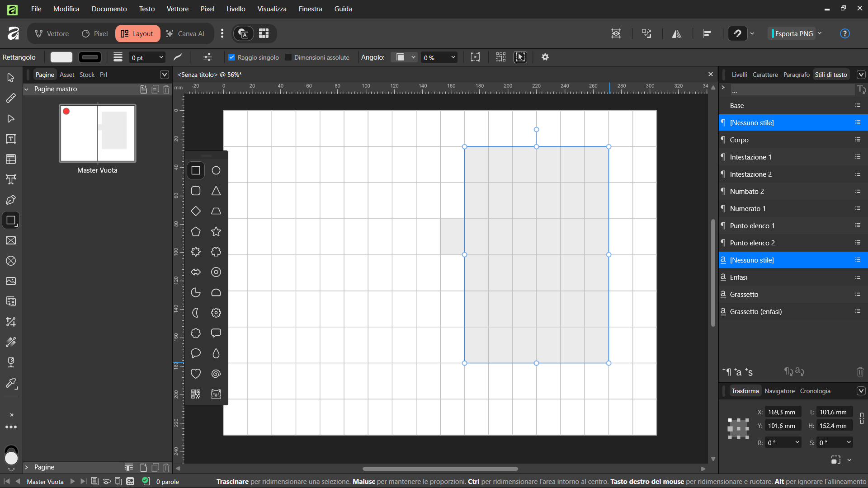This screenshot has height=488, width=868.
Task: Switch to the Carattere tab
Action: 765,75
